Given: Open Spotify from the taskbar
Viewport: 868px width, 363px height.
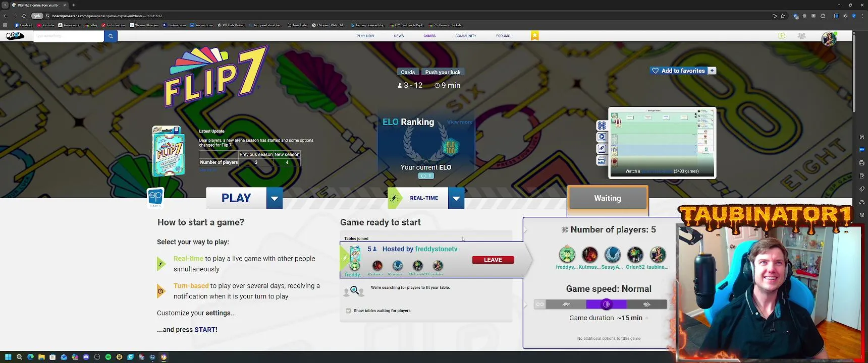Looking at the screenshot, I should 108,357.
